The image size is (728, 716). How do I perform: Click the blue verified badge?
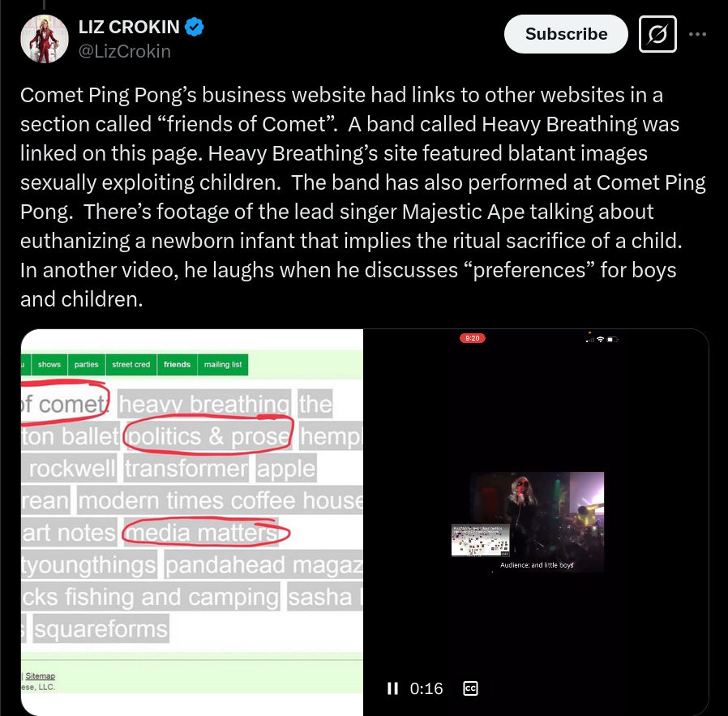[x=194, y=27]
